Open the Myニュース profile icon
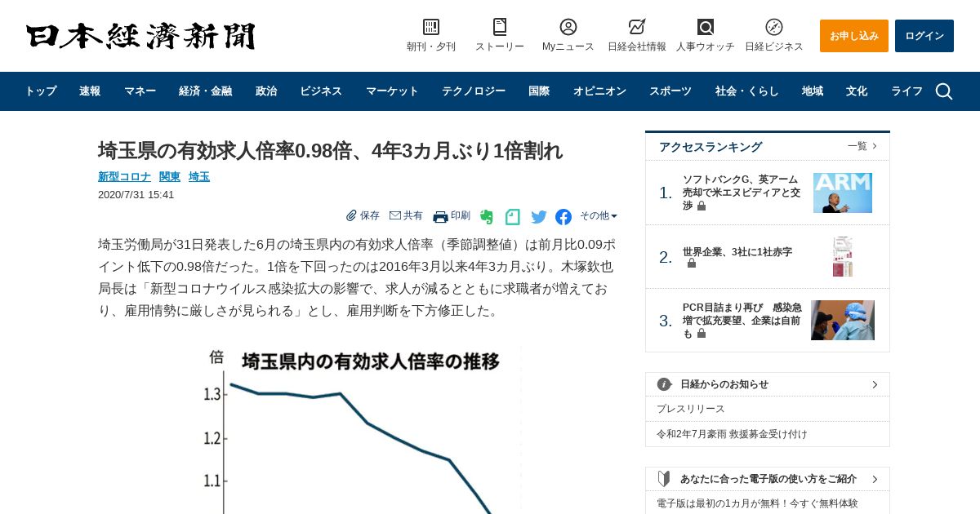 (x=568, y=27)
